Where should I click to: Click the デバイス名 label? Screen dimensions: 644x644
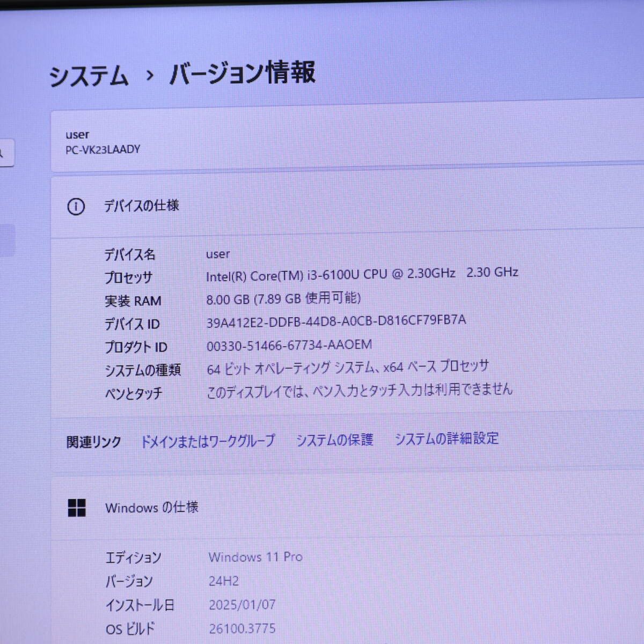coord(130,254)
